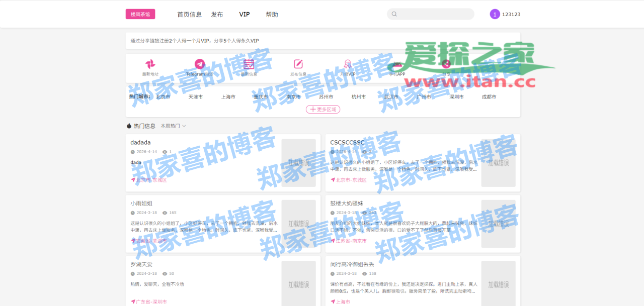Click the 升级VIP ribbon badge icon

348,64
